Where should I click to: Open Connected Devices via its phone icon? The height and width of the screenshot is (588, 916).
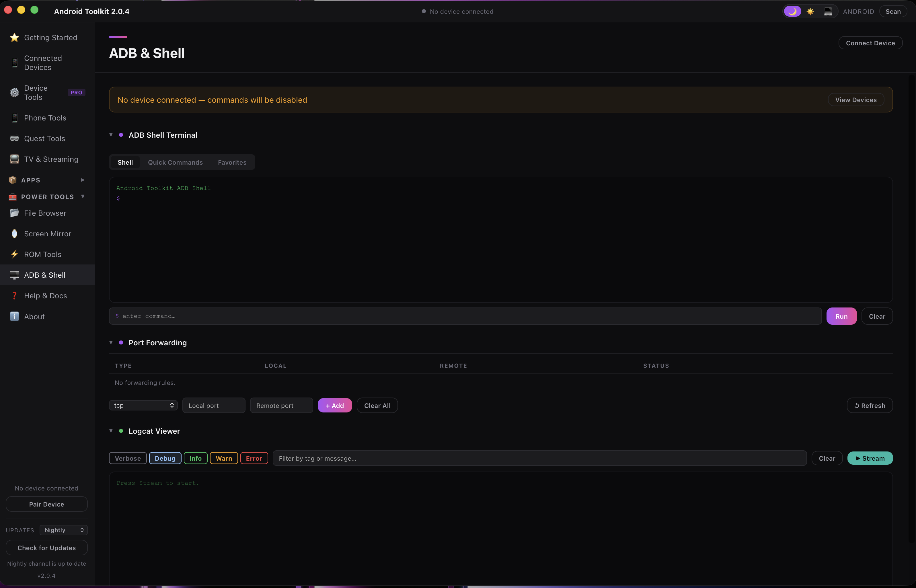(15, 63)
